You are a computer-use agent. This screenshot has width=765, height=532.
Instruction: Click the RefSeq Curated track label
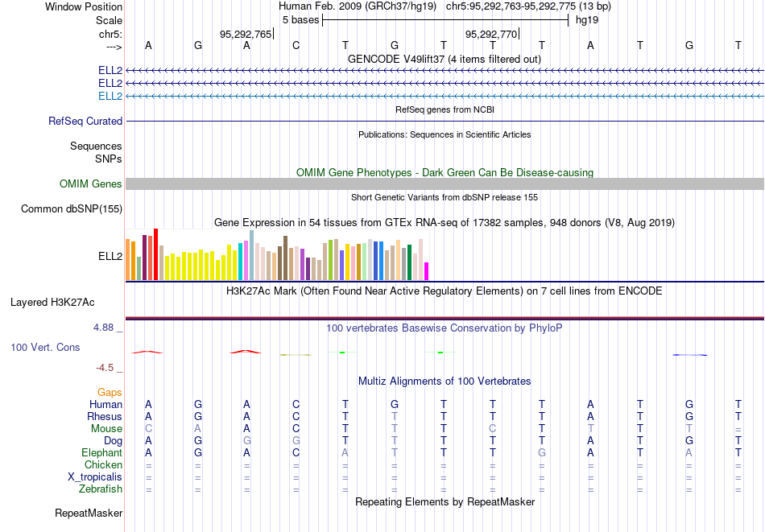(x=85, y=121)
